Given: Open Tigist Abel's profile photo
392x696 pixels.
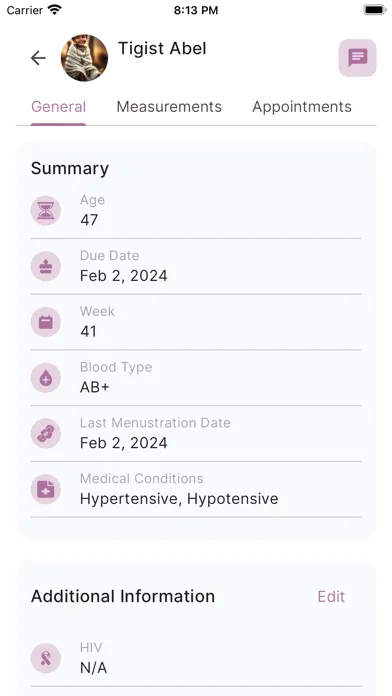Looking at the screenshot, I should click(84, 58).
